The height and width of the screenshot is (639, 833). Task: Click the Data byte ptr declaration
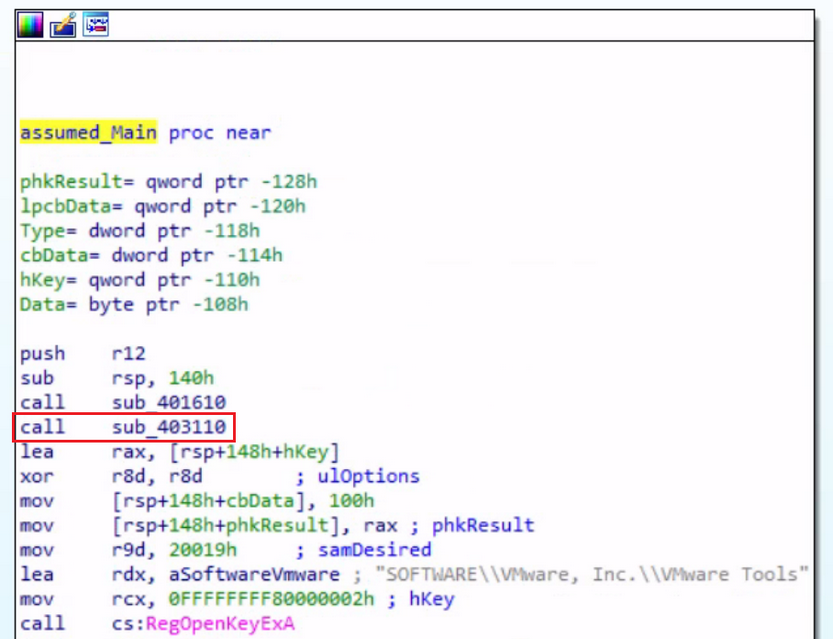134,304
